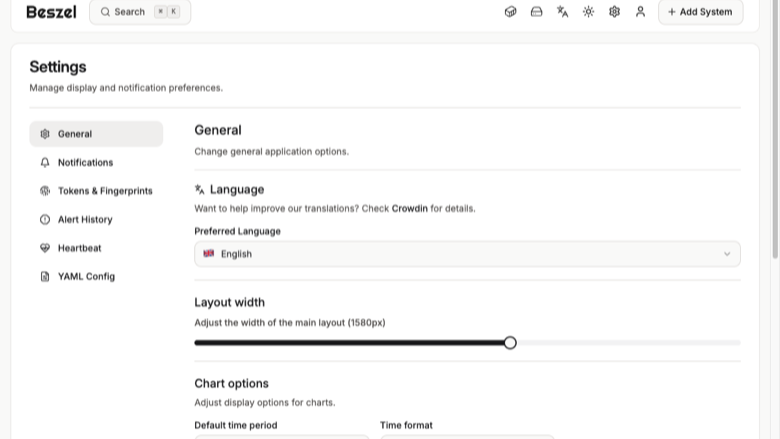780x439 pixels.
Task: Click the plus icon on Add System
Action: coord(672,12)
